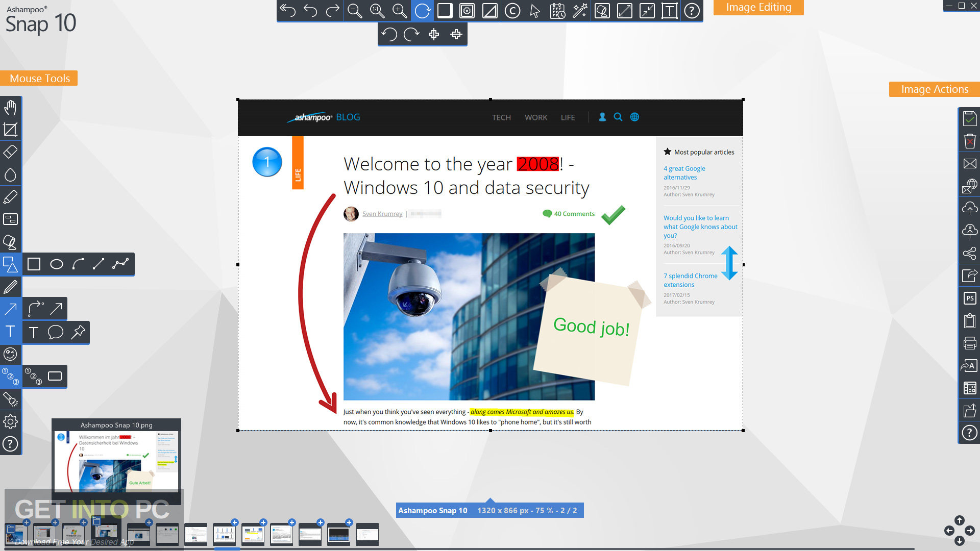The width and height of the screenshot is (980, 551).
Task: Rotate the image counter-clockwise
Action: coord(389,34)
